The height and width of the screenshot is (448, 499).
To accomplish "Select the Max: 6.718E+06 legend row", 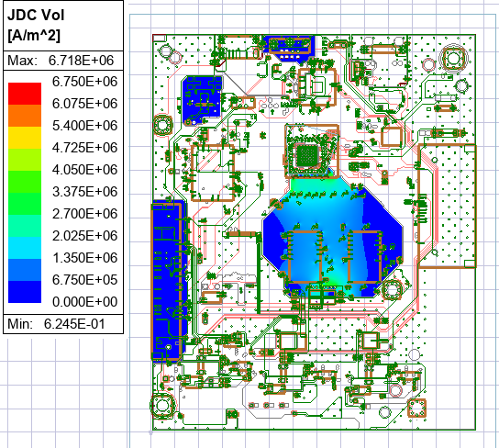I will (x=63, y=61).
